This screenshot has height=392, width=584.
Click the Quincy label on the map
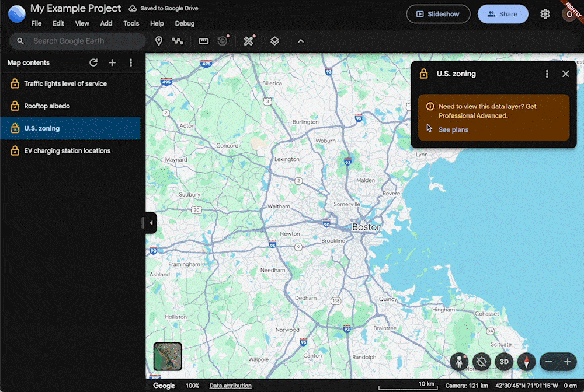(388, 299)
